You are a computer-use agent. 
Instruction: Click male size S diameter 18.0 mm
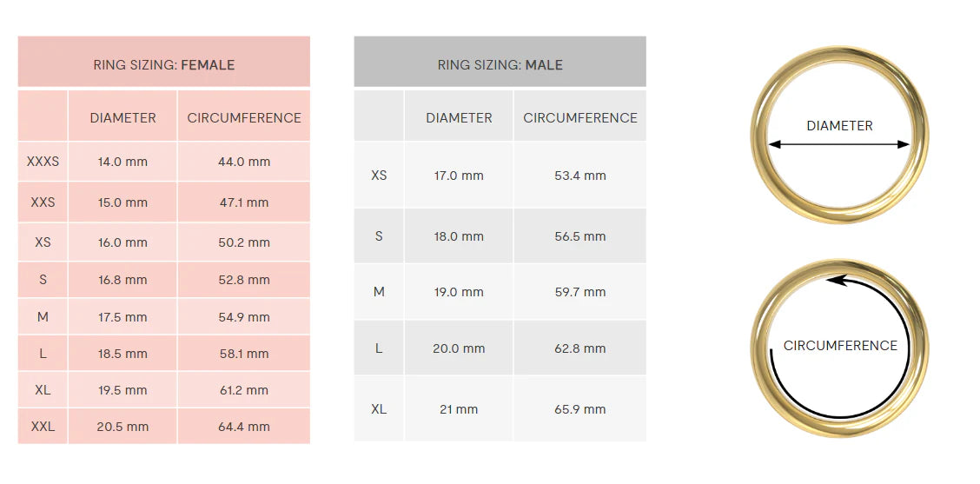459,236
